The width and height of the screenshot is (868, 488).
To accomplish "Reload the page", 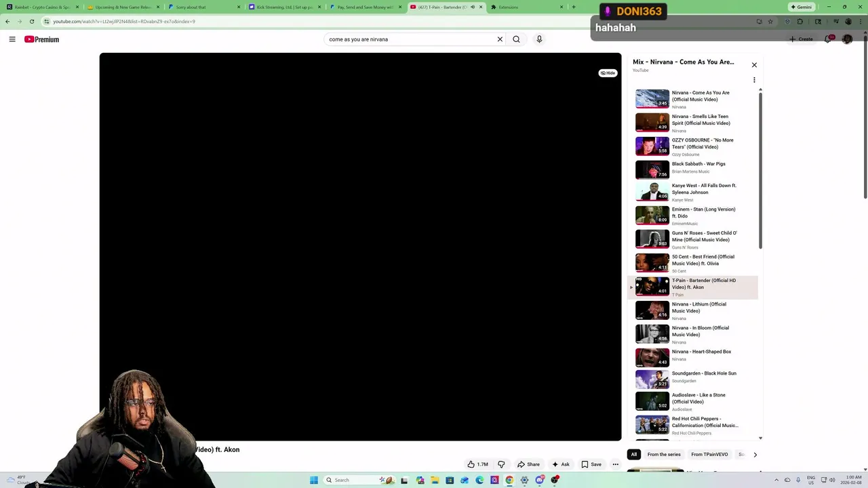I will click(x=31, y=22).
